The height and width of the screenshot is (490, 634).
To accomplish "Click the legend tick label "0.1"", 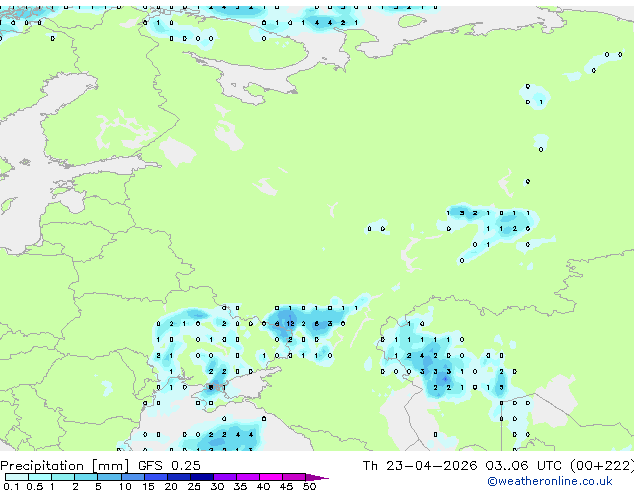I will [11, 486].
